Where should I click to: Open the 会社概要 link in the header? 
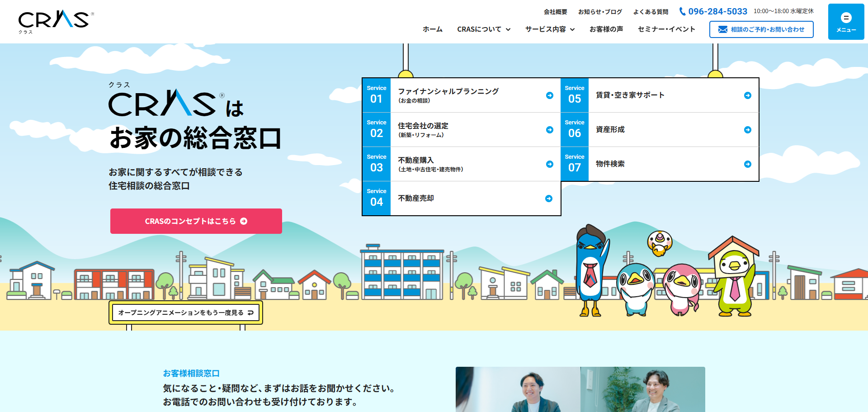(x=555, y=12)
